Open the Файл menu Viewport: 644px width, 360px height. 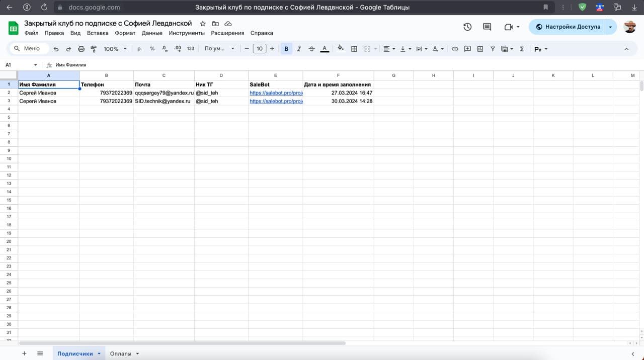(31, 33)
